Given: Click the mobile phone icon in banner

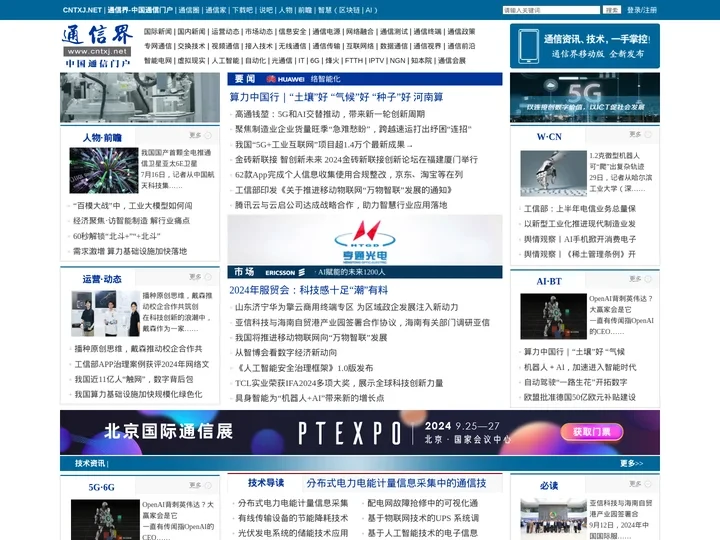Looking at the screenshot, I should [x=528, y=46].
